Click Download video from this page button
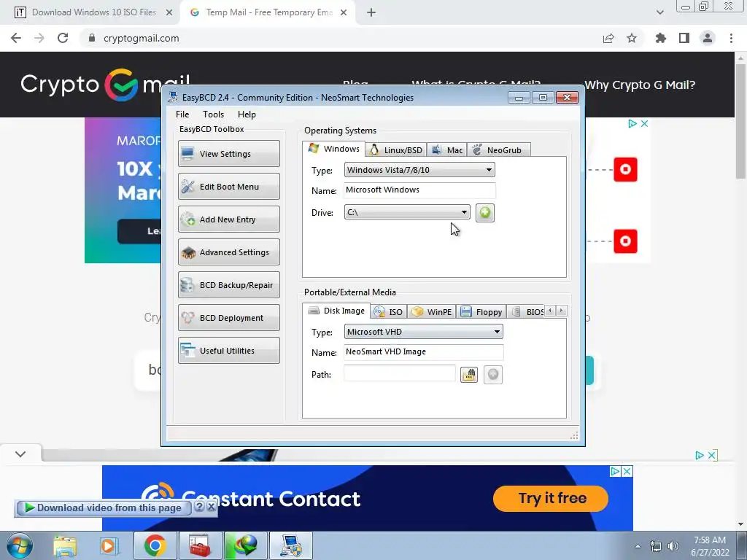Viewport: 747px width, 560px height. 104,507
